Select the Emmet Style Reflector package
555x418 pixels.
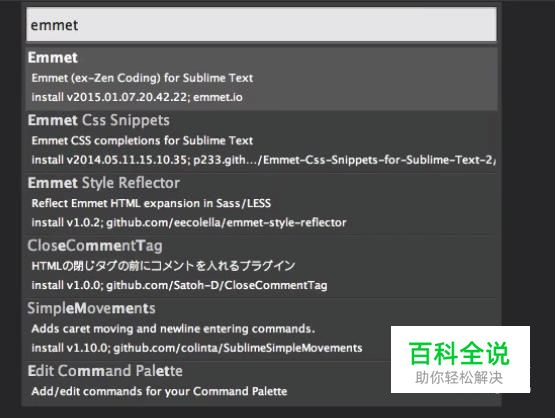click(104, 183)
